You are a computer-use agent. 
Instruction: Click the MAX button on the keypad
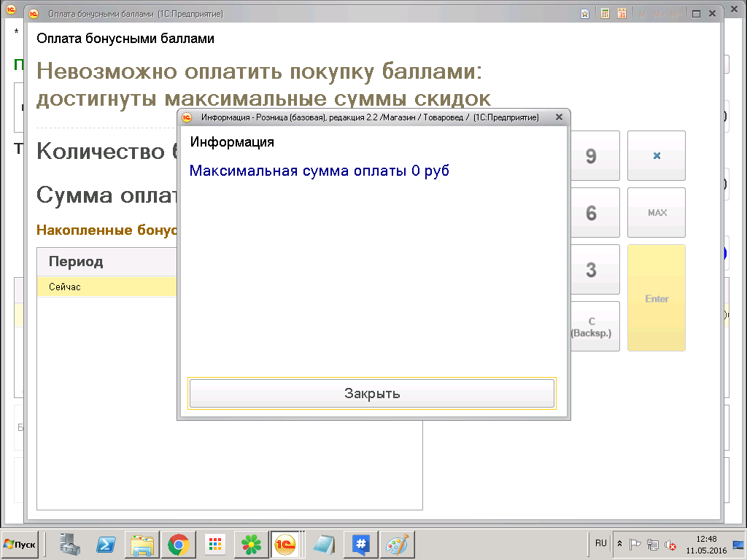click(x=657, y=213)
